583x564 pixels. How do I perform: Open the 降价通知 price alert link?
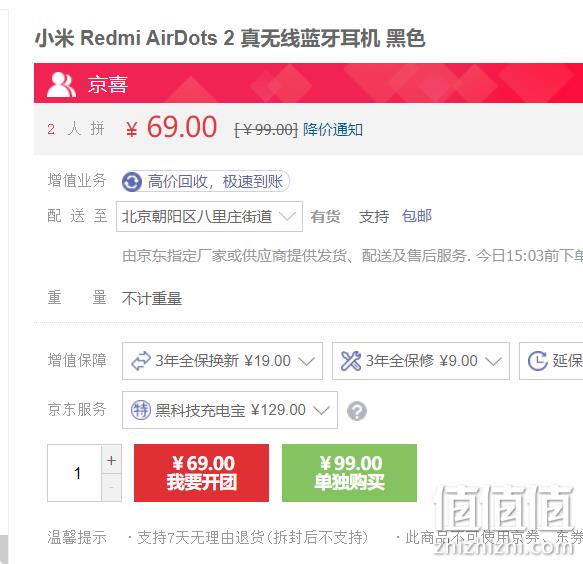[x=333, y=130]
